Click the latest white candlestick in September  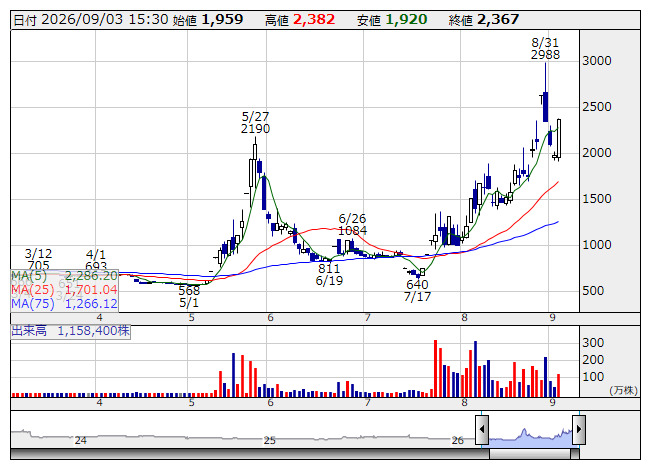(559, 139)
